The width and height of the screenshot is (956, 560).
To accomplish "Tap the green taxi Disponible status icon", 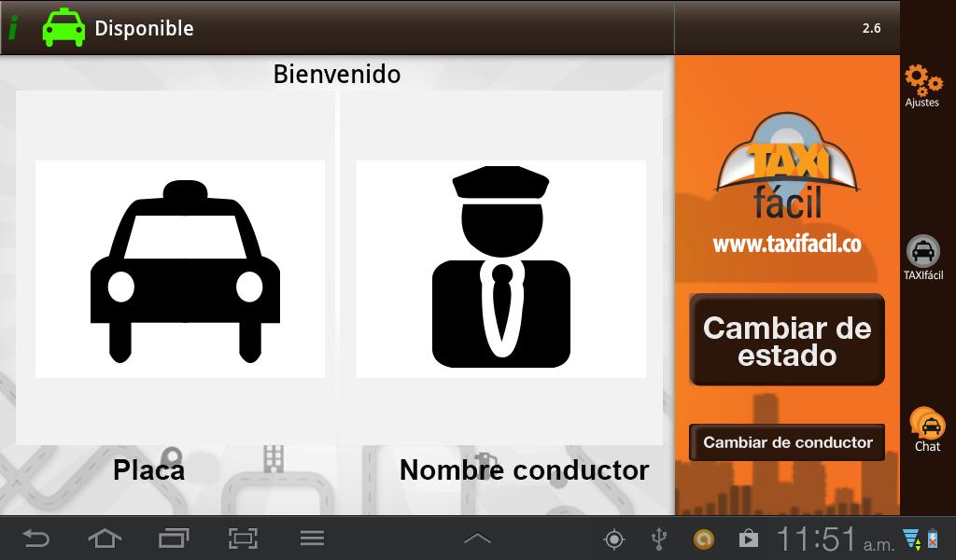I will coord(62,26).
